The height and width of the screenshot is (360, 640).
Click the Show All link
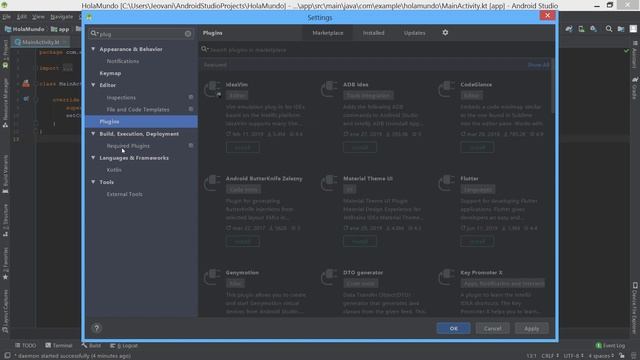(538, 65)
